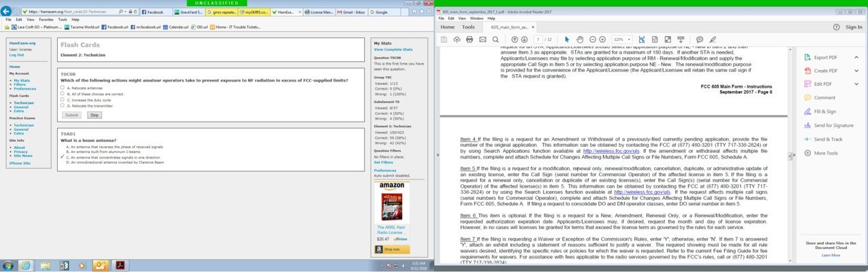Click the Internet Explorer back arrow

pyautogui.click(x=7, y=12)
